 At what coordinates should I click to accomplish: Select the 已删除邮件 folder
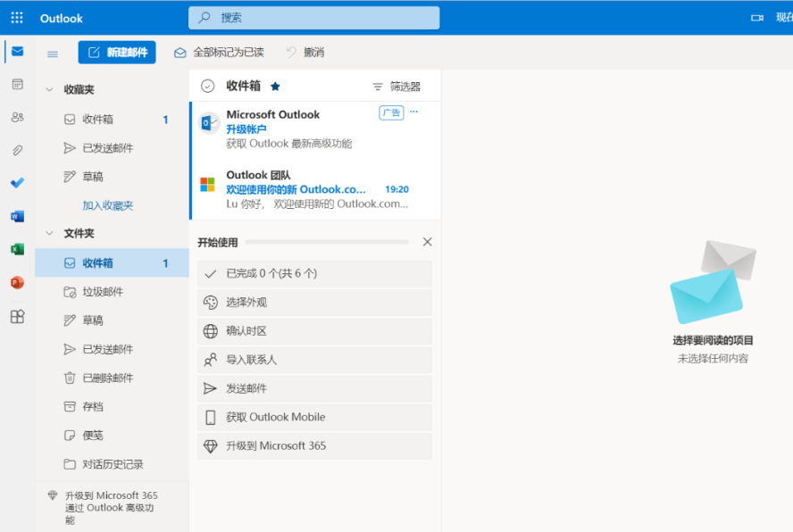click(x=107, y=378)
